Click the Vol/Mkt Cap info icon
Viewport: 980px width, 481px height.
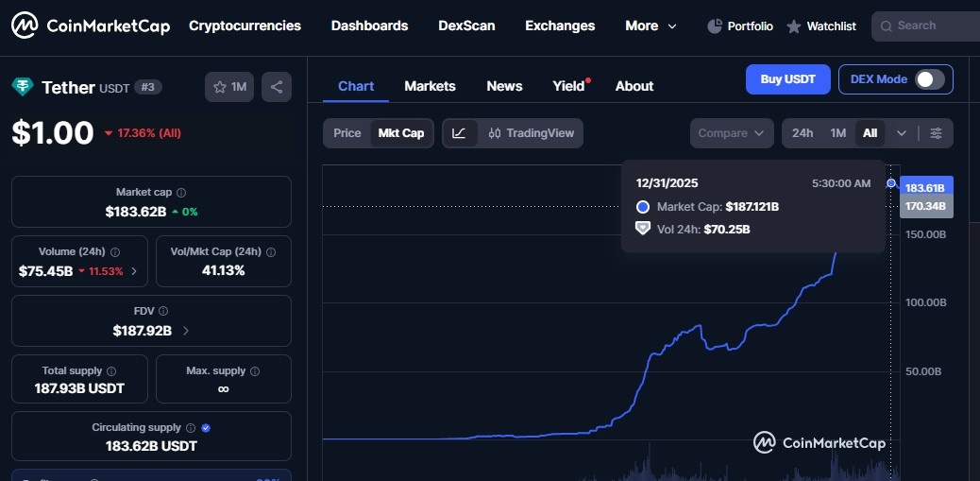click(x=271, y=252)
